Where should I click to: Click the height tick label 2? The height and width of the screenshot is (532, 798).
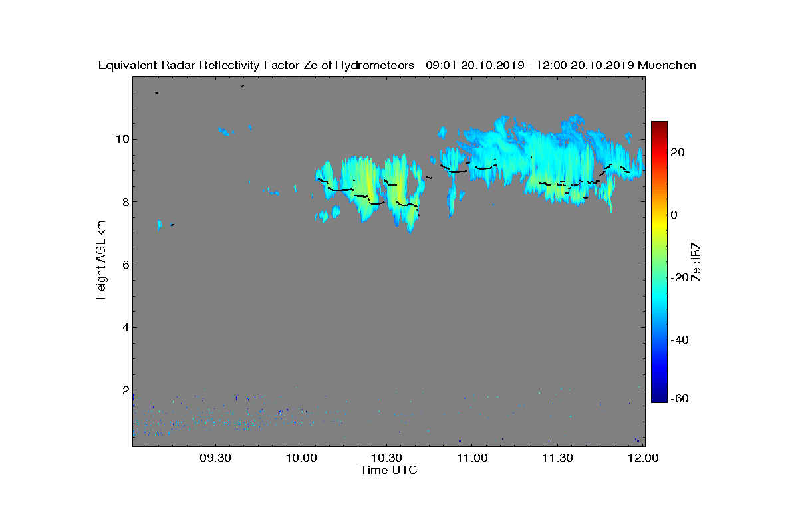coord(124,390)
